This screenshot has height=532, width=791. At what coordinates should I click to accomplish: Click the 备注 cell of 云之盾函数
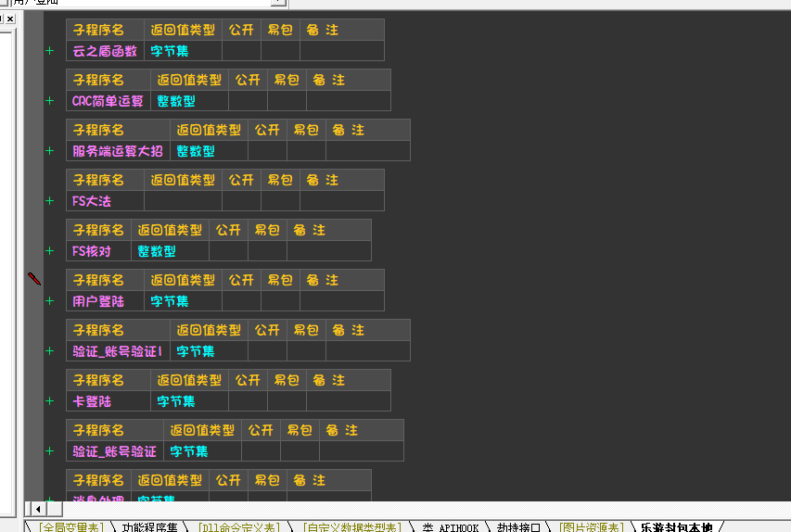(341, 51)
